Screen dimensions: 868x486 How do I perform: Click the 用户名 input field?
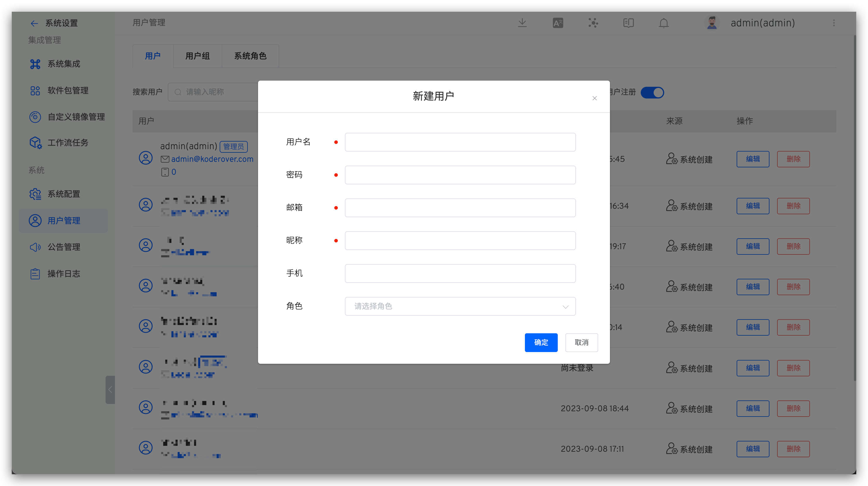(460, 142)
